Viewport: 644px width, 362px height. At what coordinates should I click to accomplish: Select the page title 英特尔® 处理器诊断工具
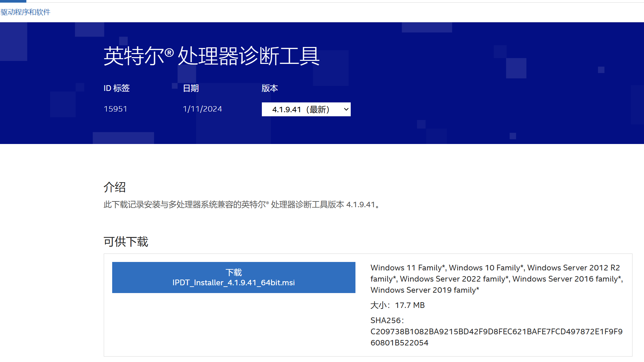click(x=212, y=56)
